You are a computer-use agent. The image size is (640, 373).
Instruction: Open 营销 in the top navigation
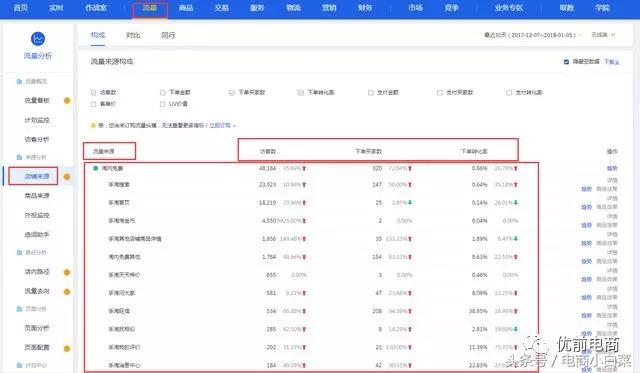(329, 8)
